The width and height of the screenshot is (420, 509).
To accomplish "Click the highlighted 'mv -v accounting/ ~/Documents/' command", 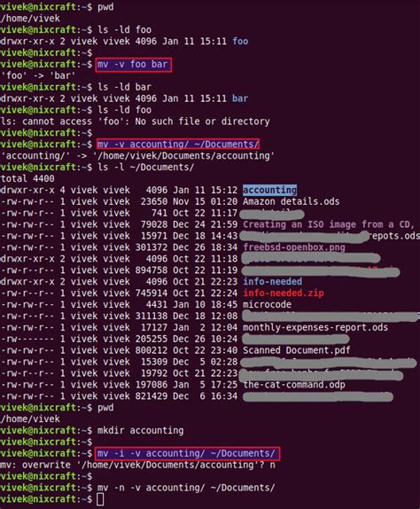I will click(178, 145).
